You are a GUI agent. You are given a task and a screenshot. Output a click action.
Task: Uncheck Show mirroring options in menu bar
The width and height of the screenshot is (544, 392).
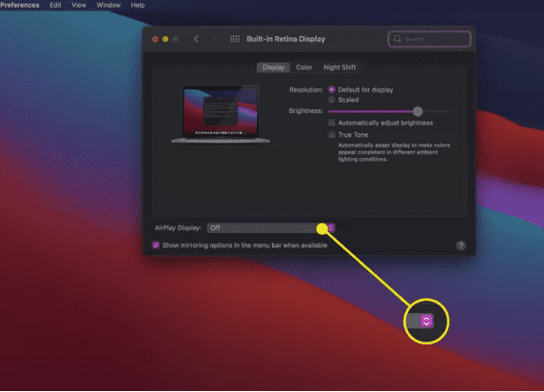[x=156, y=245]
